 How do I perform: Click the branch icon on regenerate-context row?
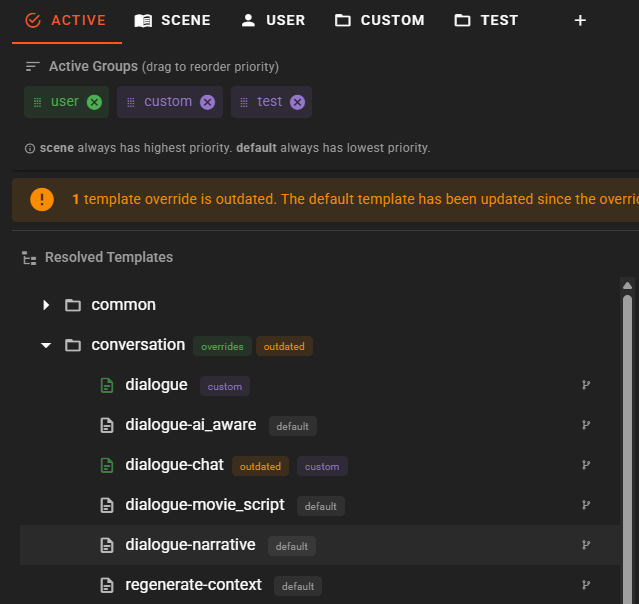(585, 585)
